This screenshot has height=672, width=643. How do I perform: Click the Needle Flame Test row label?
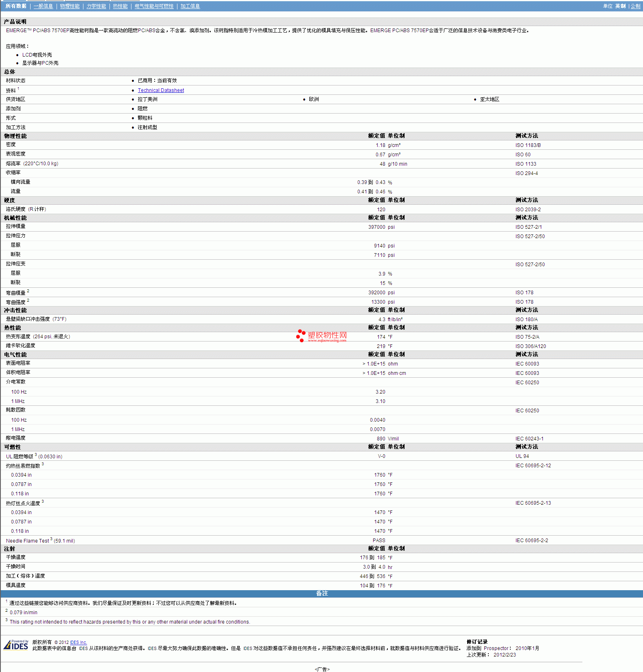click(40, 541)
